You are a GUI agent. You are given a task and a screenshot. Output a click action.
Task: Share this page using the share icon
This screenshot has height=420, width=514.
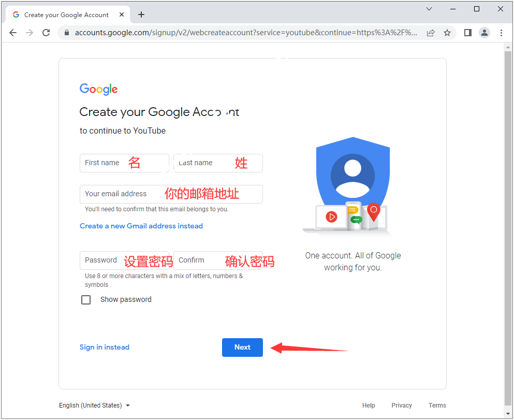coord(431,33)
